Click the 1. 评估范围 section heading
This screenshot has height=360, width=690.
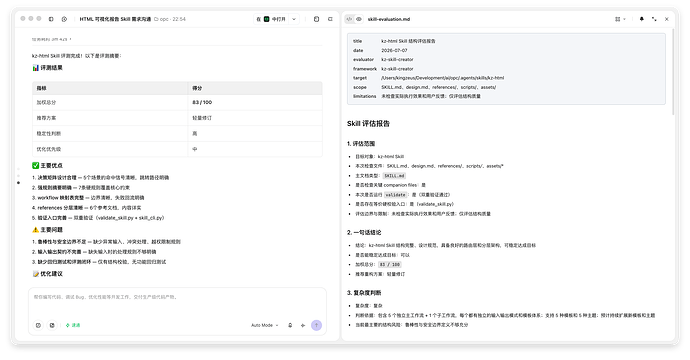click(361, 143)
